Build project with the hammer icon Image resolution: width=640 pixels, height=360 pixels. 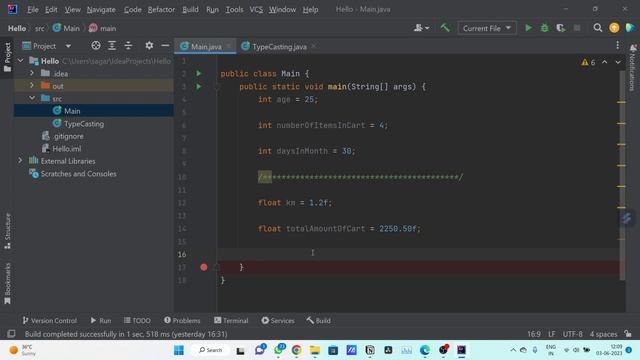(x=445, y=28)
